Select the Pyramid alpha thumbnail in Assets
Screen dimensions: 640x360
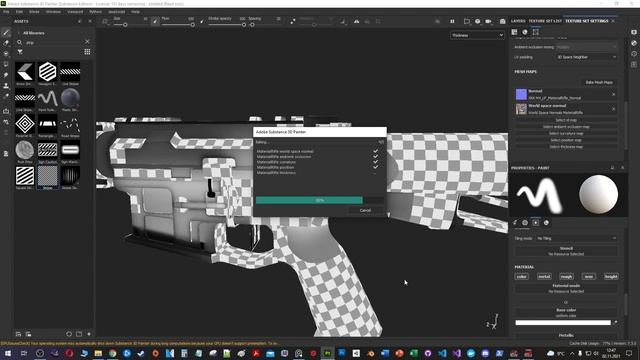(x=25, y=124)
